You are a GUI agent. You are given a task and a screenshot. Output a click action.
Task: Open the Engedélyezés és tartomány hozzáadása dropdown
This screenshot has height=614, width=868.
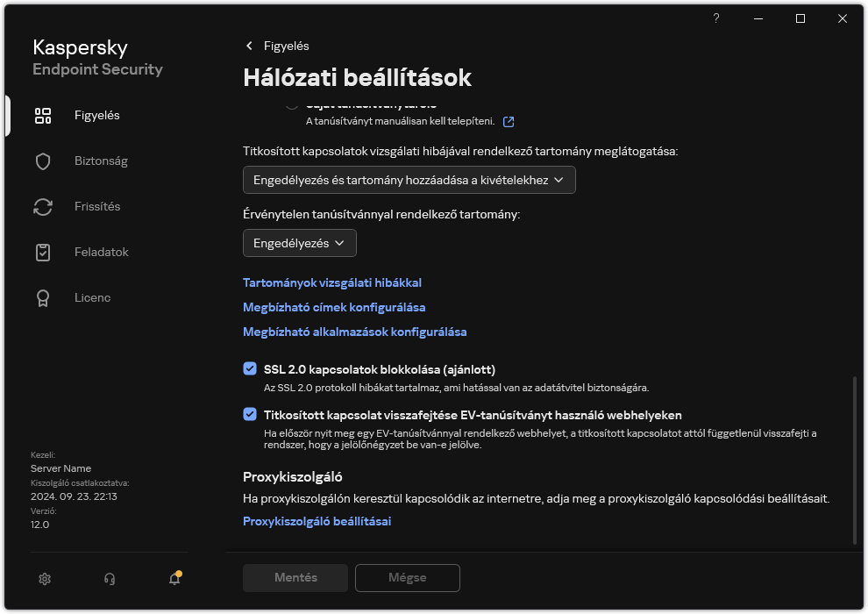[x=409, y=180]
